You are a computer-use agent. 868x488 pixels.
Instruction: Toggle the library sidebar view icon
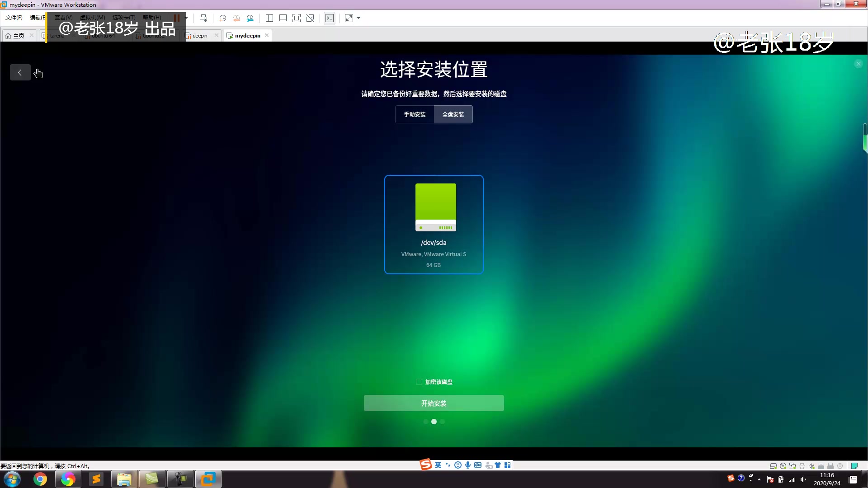(x=269, y=18)
